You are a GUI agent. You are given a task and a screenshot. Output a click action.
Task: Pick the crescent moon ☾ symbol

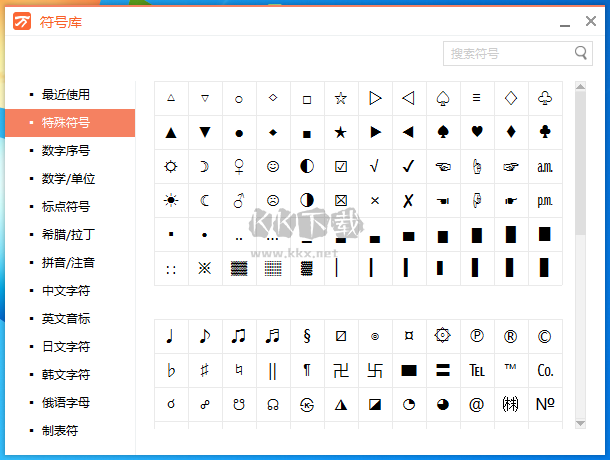(205, 200)
